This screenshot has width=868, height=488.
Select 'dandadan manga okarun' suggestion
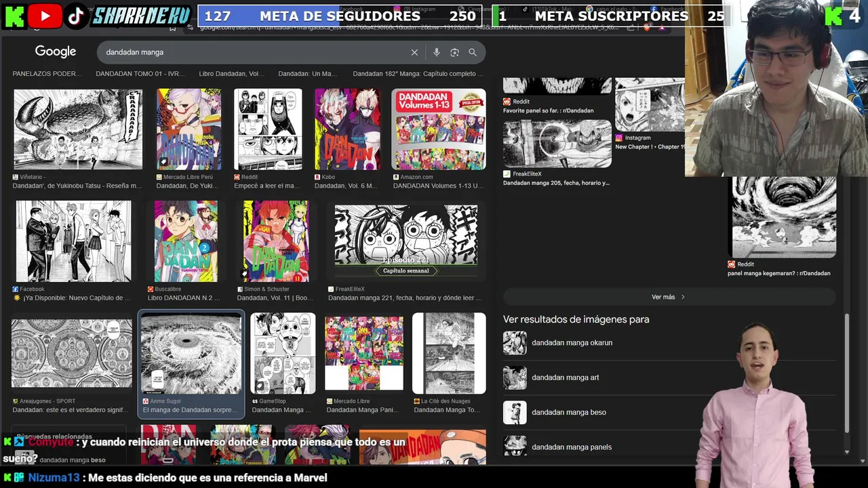point(572,343)
